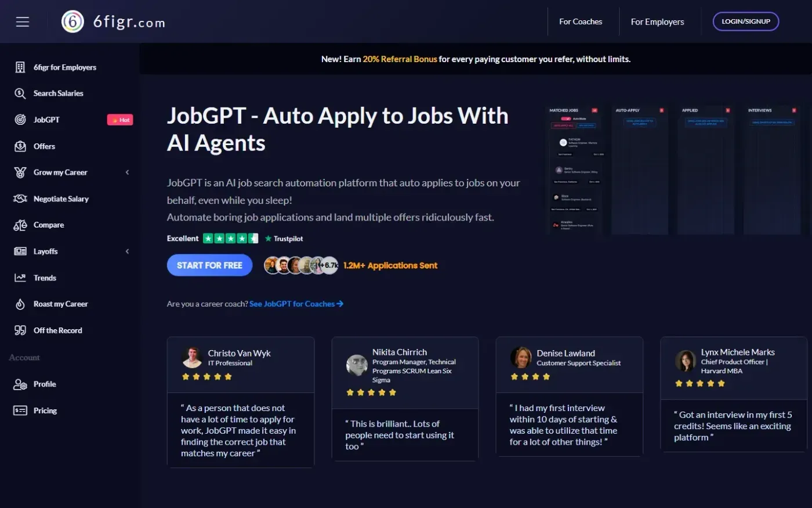Click Nikita Chirrich's profile photo
Viewport: 812px width, 508px height.
[357, 365]
